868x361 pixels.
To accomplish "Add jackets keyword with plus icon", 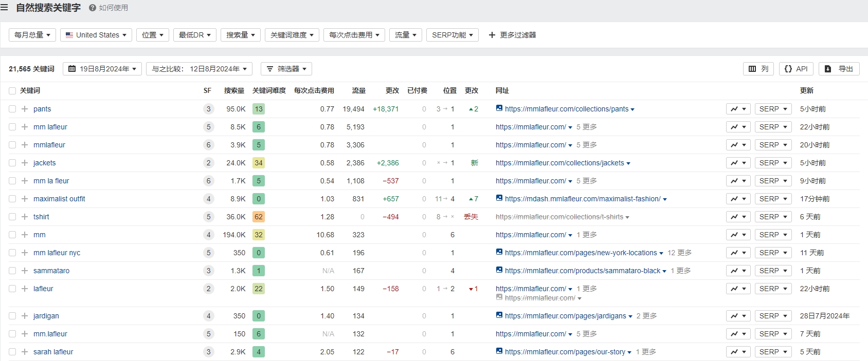I will [25, 163].
